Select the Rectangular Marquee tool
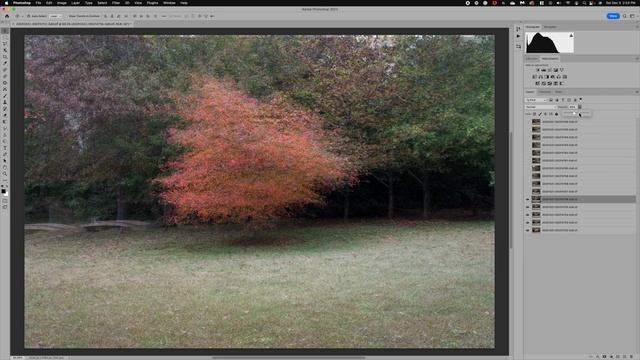This screenshot has height=360, width=640. [x=5, y=37]
